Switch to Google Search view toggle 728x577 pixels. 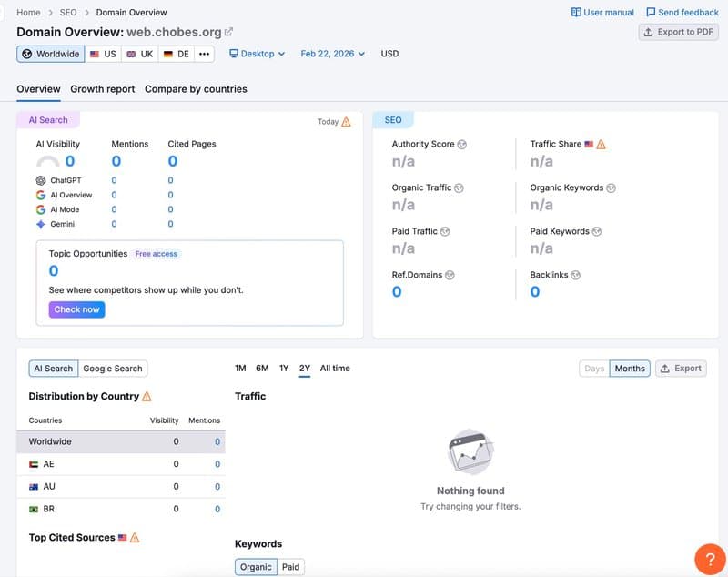coord(113,369)
